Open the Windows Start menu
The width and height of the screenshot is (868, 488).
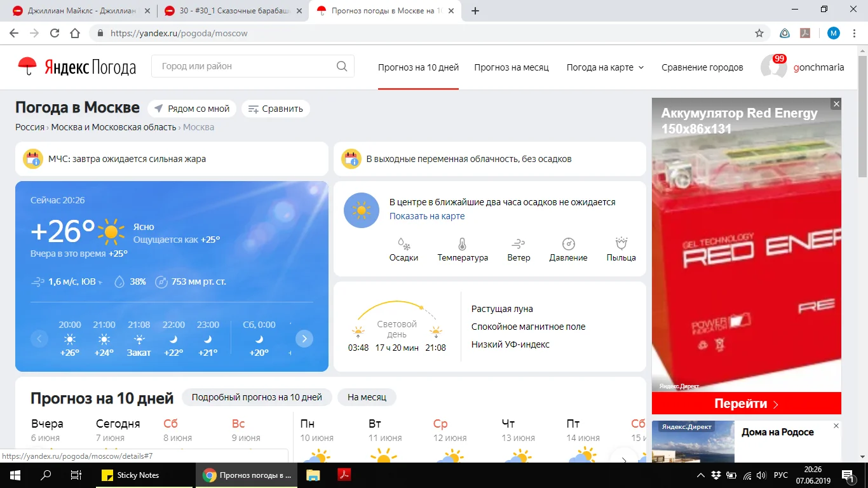(15, 475)
